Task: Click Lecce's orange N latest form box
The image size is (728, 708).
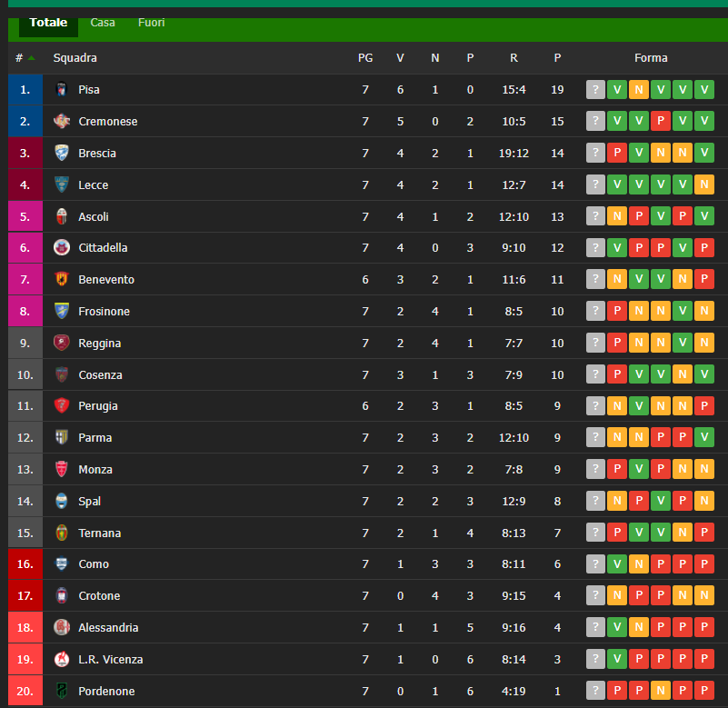Action: click(704, 184)
